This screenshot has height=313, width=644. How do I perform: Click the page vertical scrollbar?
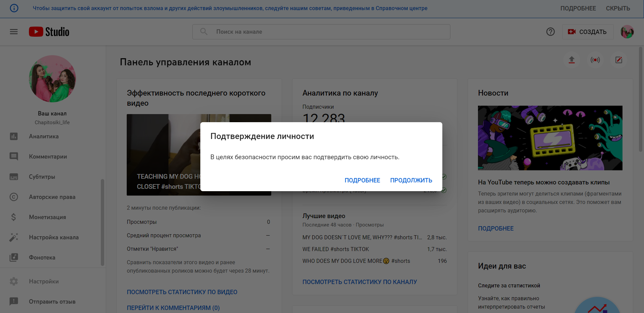(641, 99)
